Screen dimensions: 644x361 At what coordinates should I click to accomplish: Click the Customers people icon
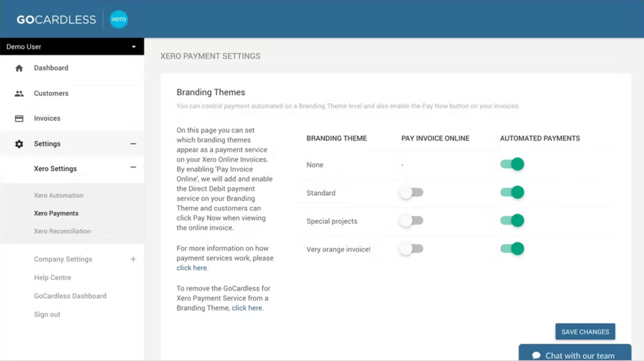(19, 94)
